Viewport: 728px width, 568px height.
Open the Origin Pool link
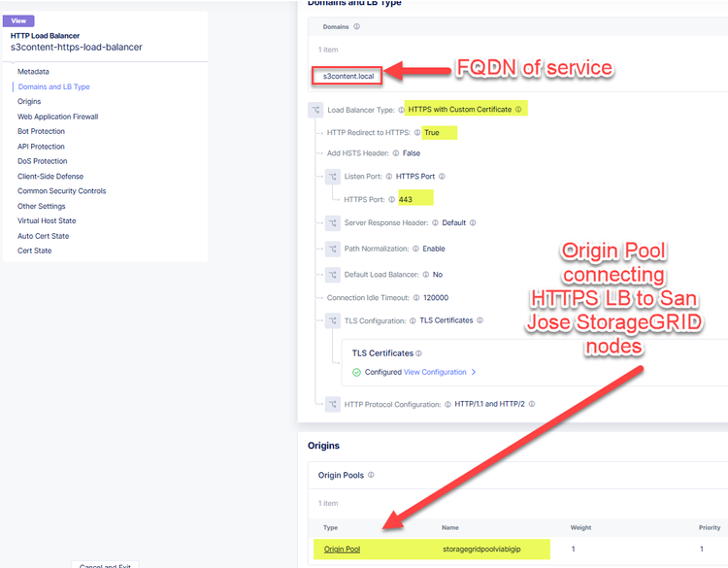click(343, 550)
